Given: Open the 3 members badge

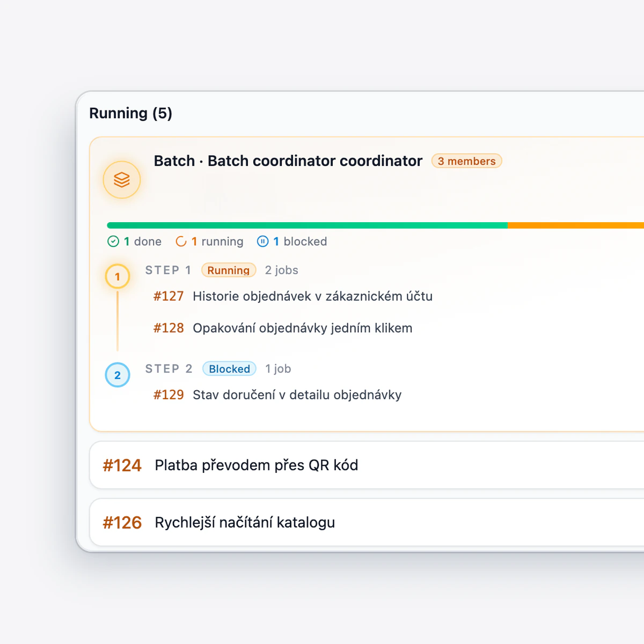Looking at the screenshot, I should click(467, 161).
